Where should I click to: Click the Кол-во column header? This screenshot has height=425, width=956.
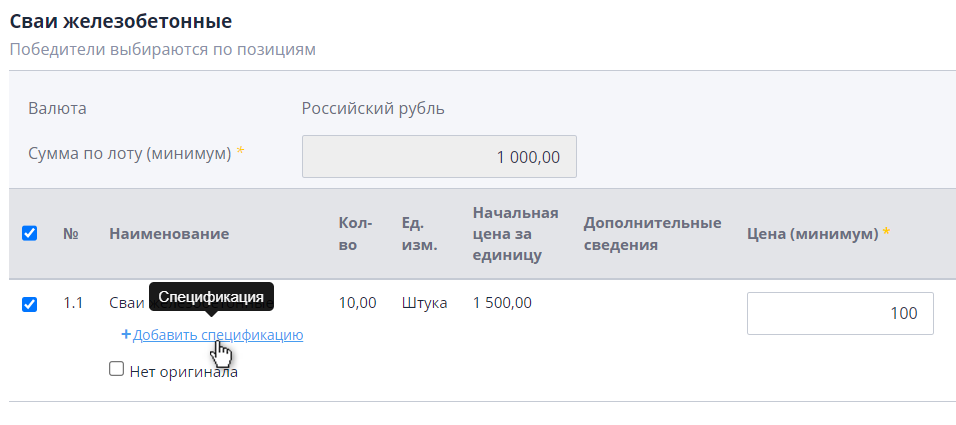(355, 233)
